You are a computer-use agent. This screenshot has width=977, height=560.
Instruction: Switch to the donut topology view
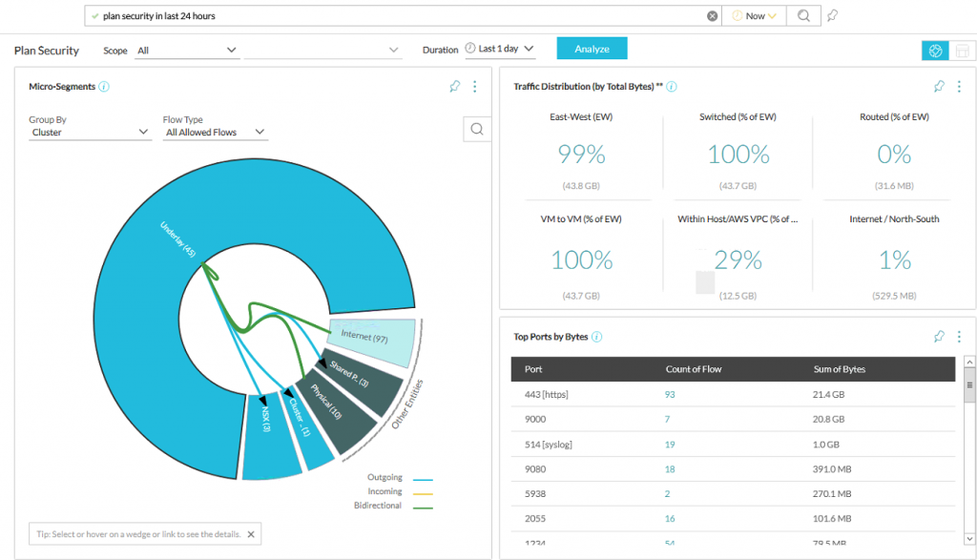point(935,51)
